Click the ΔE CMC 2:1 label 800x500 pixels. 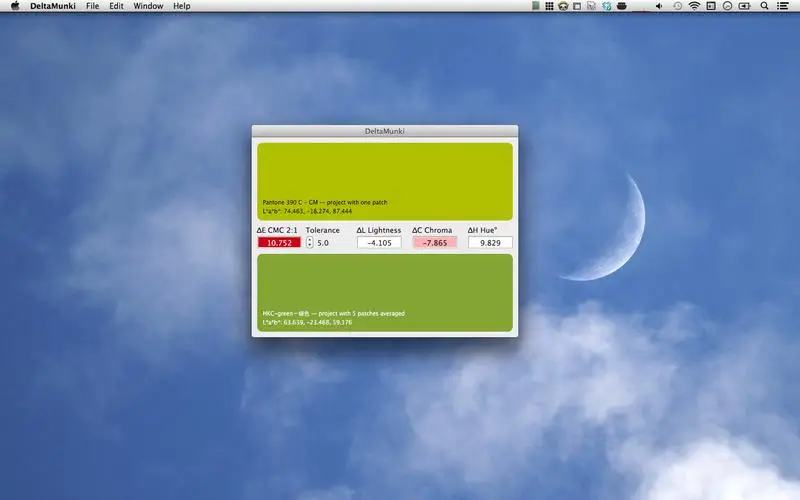pos(277,230)
